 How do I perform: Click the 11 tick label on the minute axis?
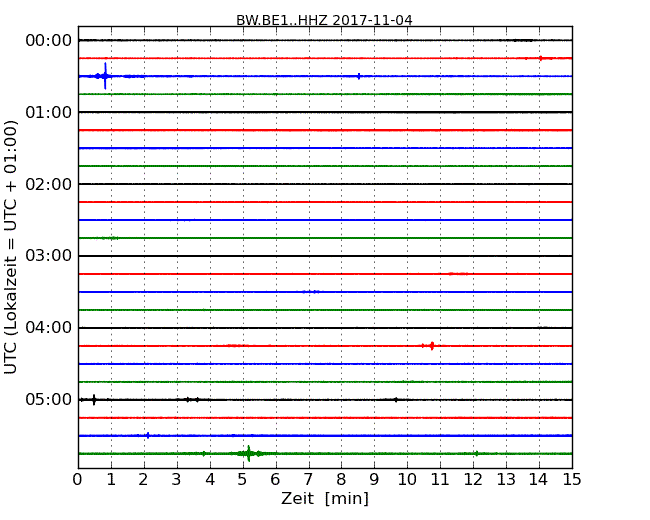440,480
